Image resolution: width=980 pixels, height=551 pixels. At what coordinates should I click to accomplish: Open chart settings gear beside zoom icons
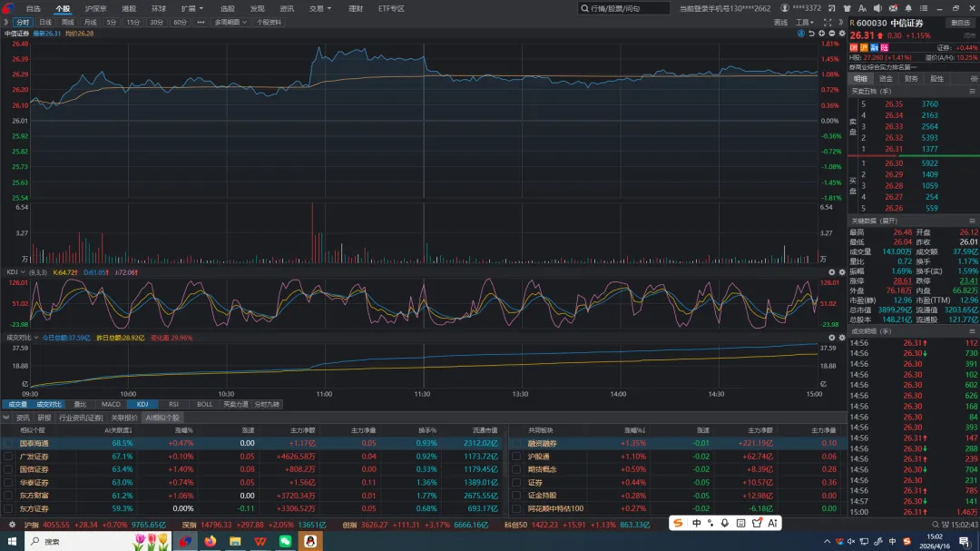pos(842,34)
